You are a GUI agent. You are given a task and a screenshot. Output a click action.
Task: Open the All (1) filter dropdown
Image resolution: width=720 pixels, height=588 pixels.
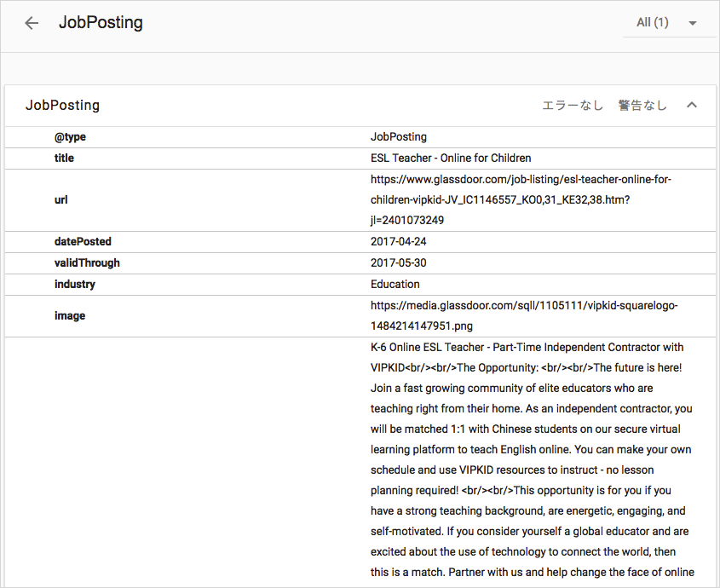coord(667,22)
